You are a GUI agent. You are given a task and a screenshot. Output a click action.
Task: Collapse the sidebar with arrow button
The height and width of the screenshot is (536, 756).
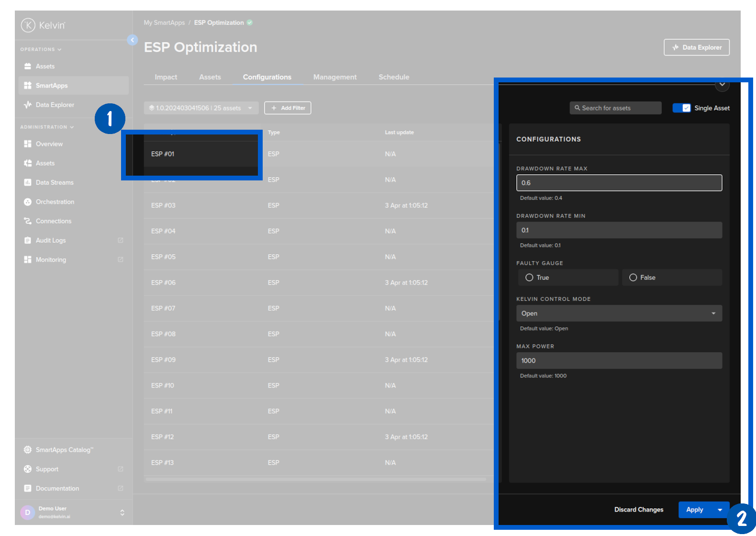133,40
